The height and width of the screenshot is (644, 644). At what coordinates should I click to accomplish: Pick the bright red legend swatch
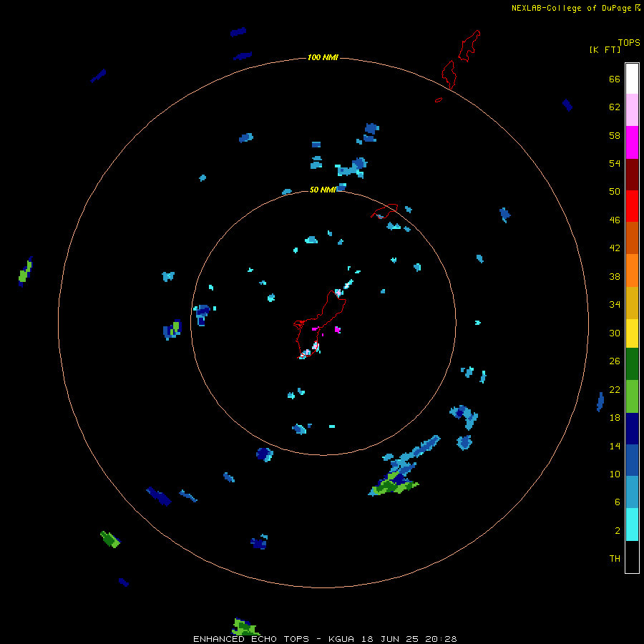(x=632, y=206)
